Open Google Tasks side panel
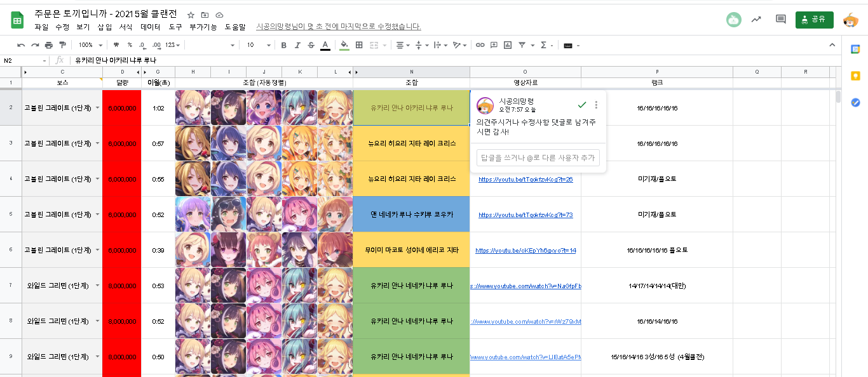The height and width of the screenshot is (377, 868). click(x=855, y=102)
